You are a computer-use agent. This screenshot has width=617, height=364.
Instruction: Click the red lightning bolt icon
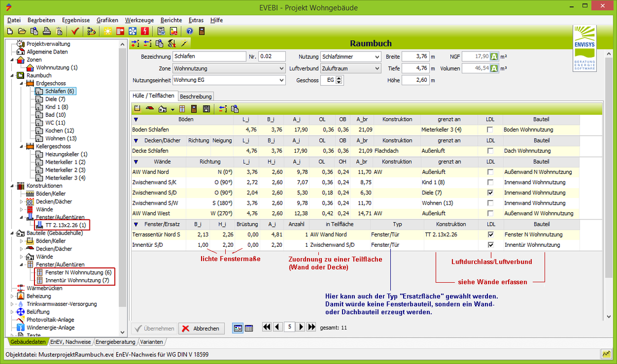click(x=144, y=31)
